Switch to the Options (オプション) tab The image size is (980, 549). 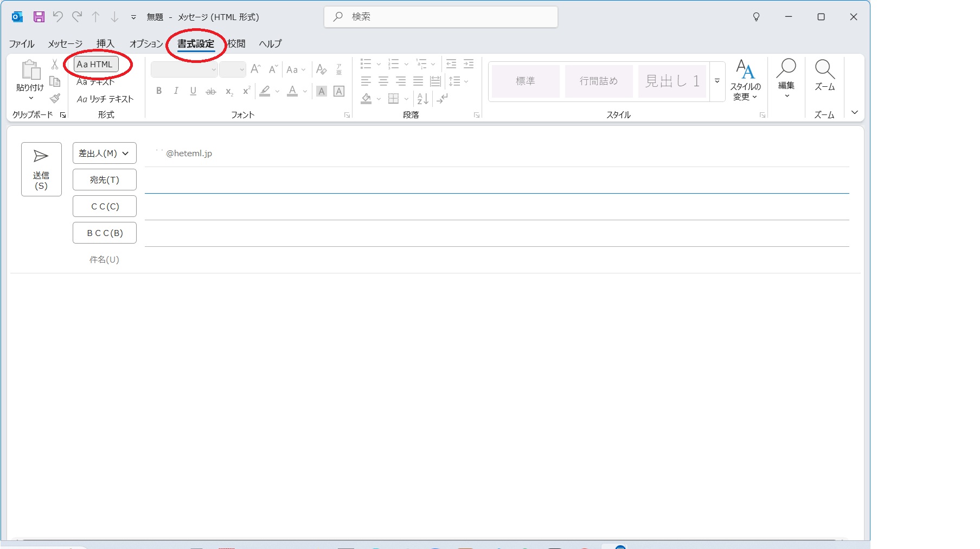coord(146,44)
